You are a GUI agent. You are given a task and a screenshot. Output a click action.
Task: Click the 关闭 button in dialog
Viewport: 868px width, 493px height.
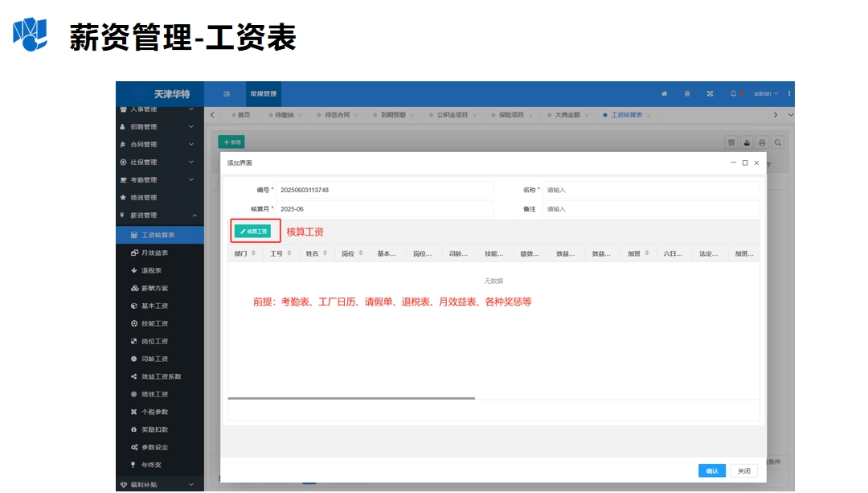pos(744,470)
